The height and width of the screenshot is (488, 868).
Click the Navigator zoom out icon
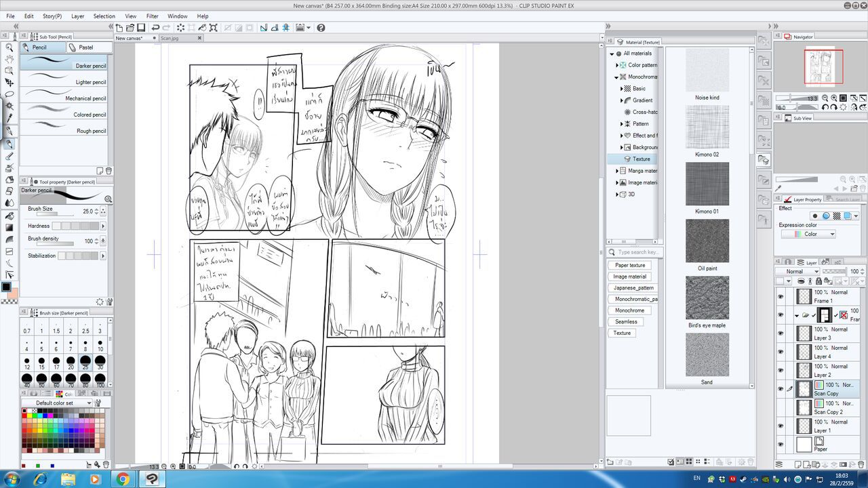[826, 98]
